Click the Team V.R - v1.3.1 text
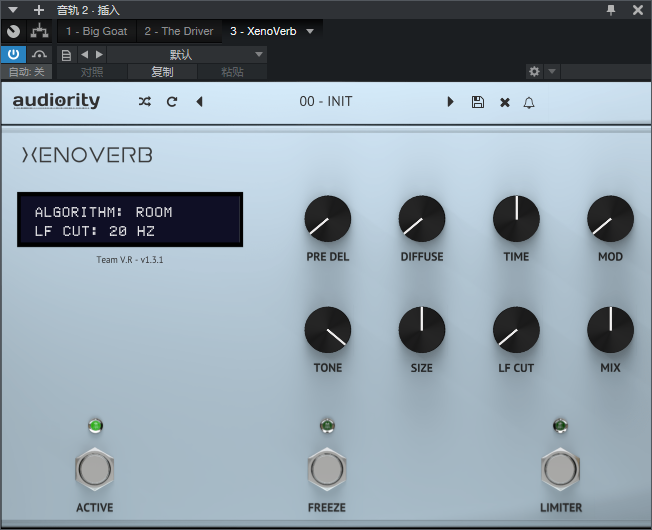This screenshot has height=530, width=652. click(x=130, y=260)
